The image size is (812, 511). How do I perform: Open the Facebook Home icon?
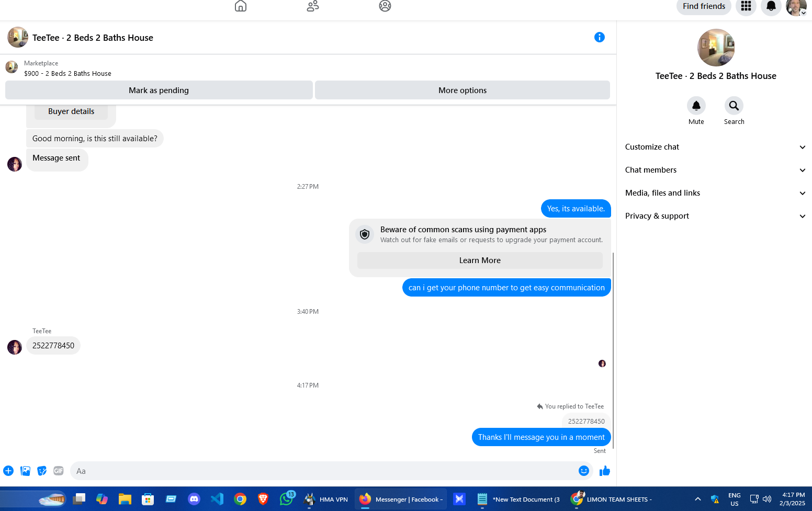pyautogui.click(x=241, y=6)
